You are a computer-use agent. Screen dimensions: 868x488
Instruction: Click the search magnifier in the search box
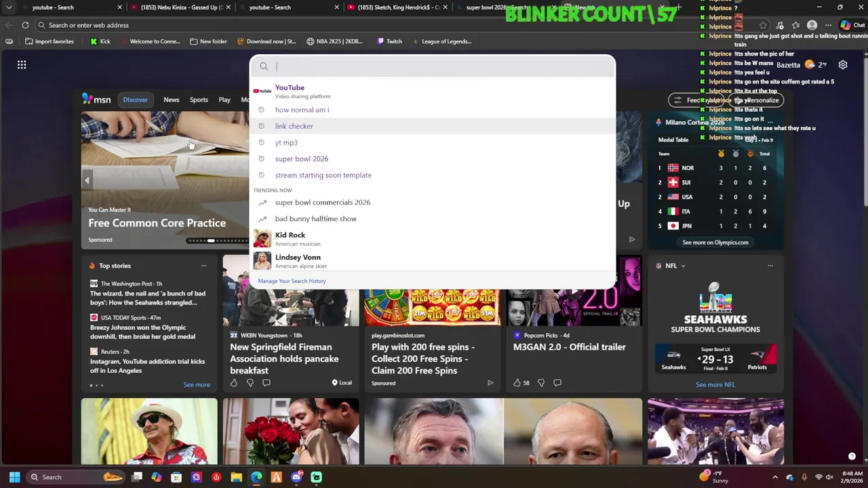pos(264,66)
